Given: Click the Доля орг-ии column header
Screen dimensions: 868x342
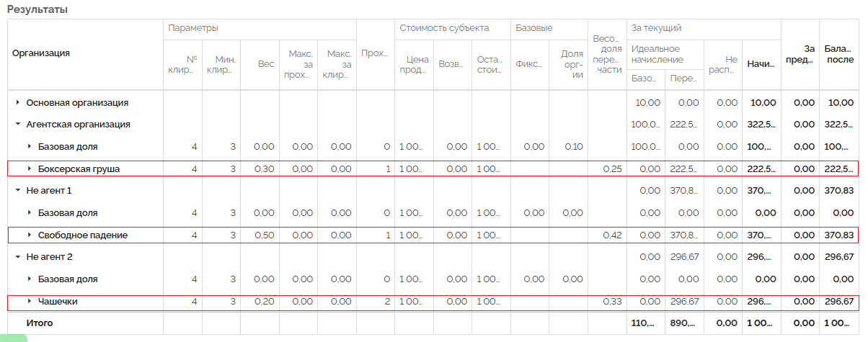Looking at the screenshot, I should point(571,64).
